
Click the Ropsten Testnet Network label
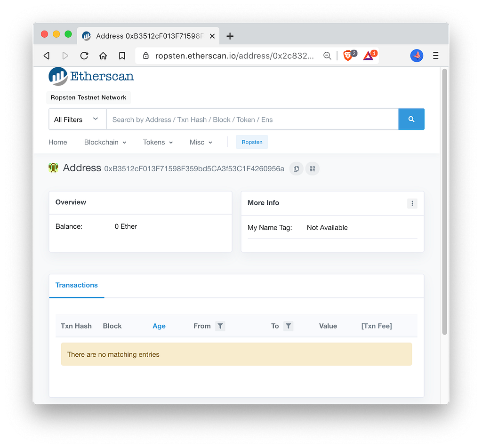(x=88, y=97)
